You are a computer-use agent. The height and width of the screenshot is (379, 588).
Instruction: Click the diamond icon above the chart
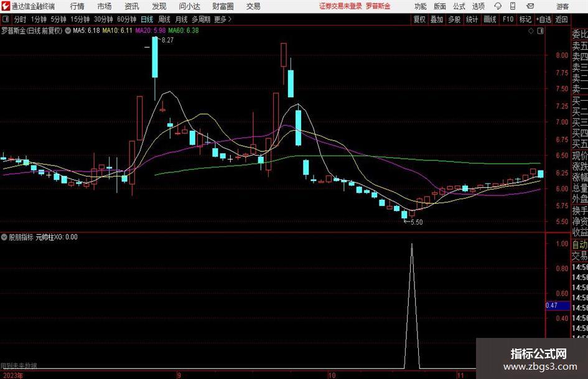[x=531, y=31]
